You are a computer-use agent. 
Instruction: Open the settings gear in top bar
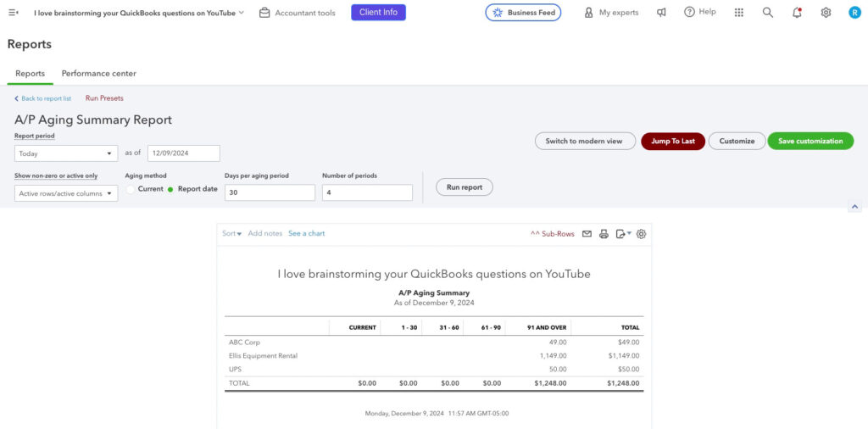pyautogui.click(x=826, y=13)
